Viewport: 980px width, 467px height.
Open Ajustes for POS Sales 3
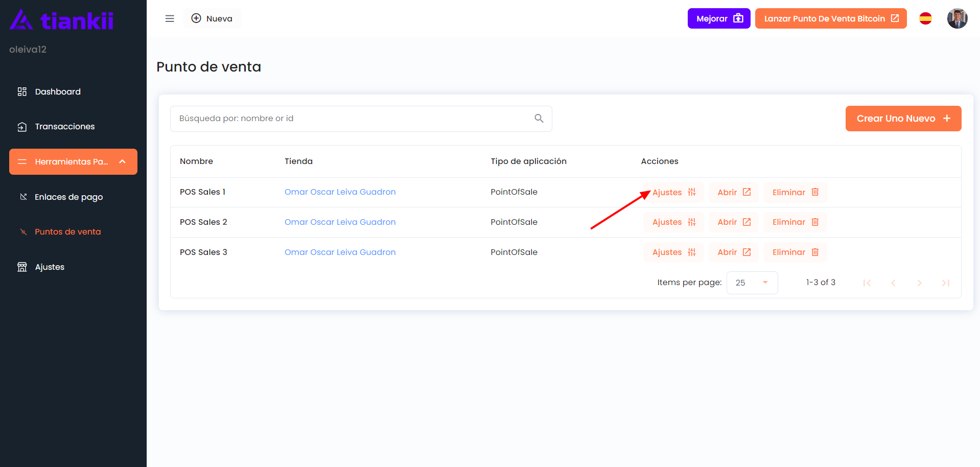tap(674, 252)
